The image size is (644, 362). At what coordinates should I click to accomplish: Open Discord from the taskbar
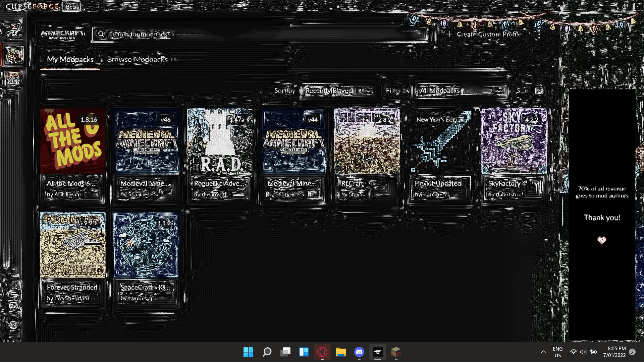359,352
